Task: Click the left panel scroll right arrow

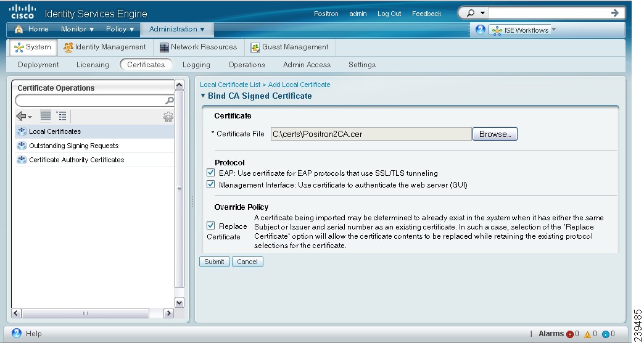Action: click(168, 313)
